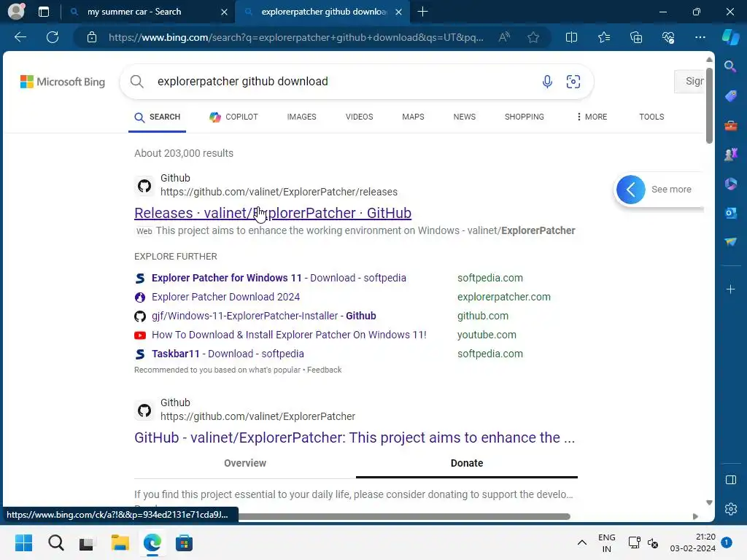The width and height of the screenshot is (747, 560).
Task: Select the Donate tab in GitHub result
Action: 466,463
